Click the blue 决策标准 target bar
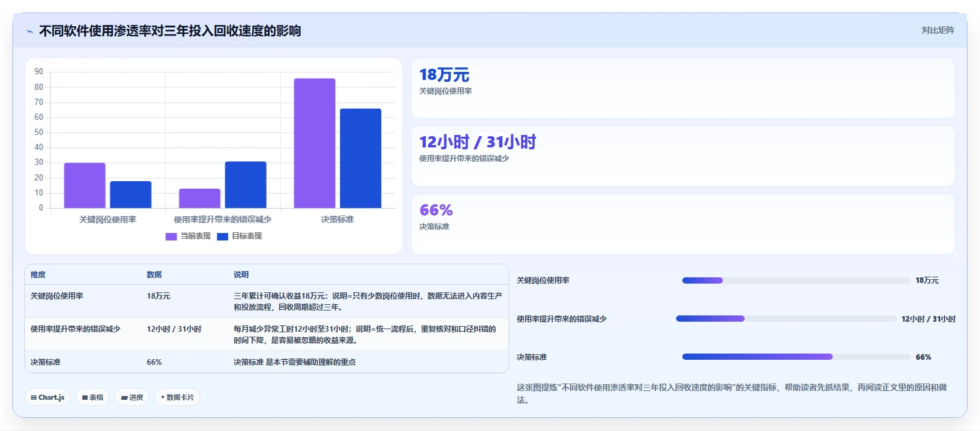980x431 pixels. (x=360, y=158)
